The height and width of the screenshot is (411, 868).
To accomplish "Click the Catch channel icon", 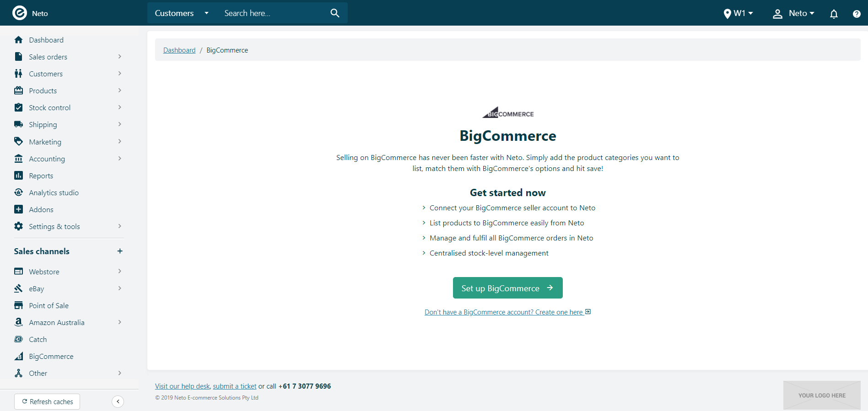I will tap(18, 339).
